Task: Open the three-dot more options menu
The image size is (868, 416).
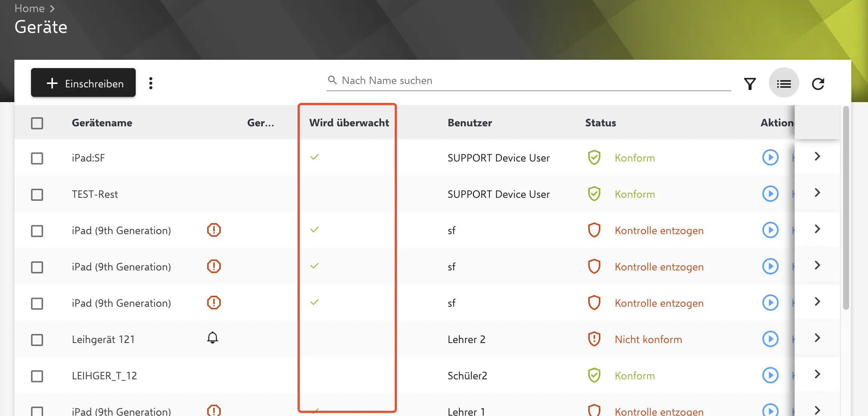Action: (x=151, y=83)
